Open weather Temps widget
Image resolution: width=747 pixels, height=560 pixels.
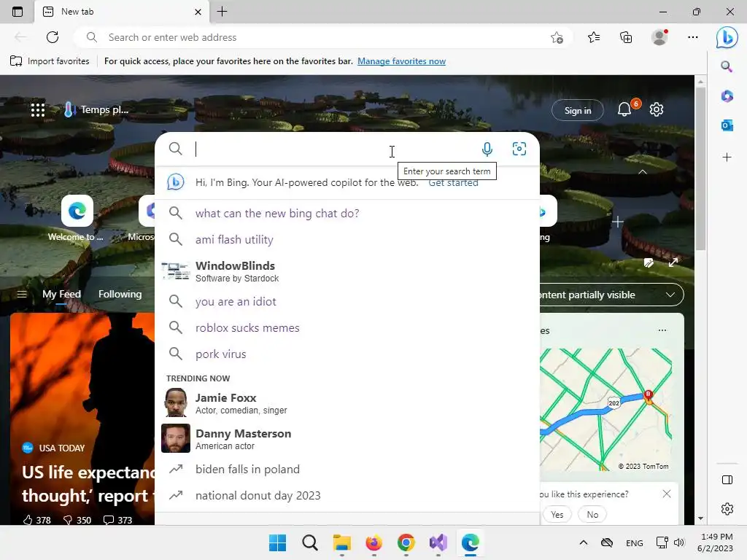pos(96,110)
